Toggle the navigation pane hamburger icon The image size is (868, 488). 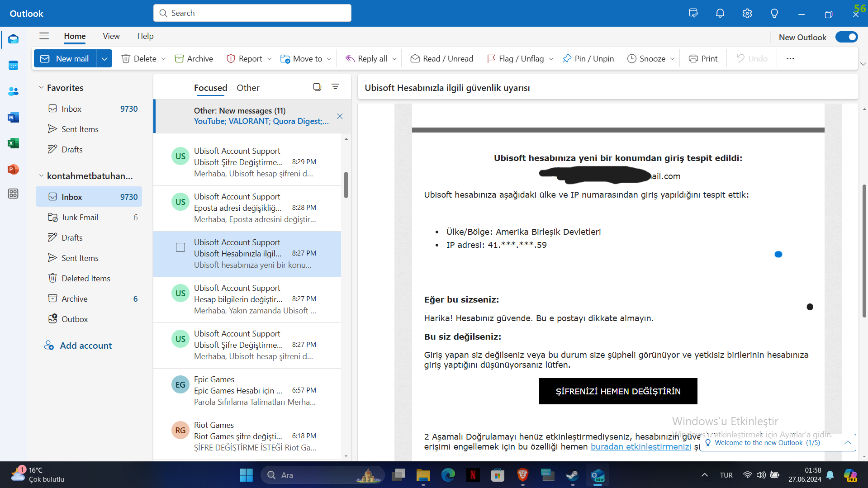click(44, 36)
